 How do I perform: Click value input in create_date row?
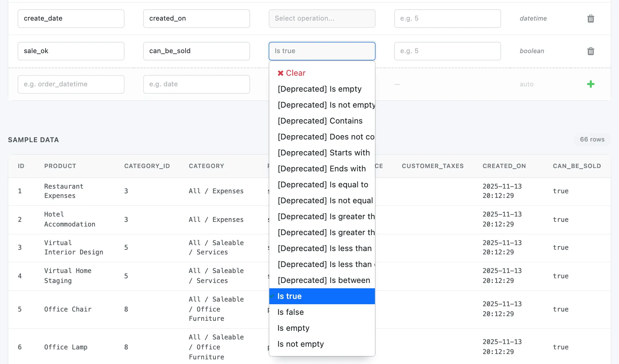tap(447, 19)
